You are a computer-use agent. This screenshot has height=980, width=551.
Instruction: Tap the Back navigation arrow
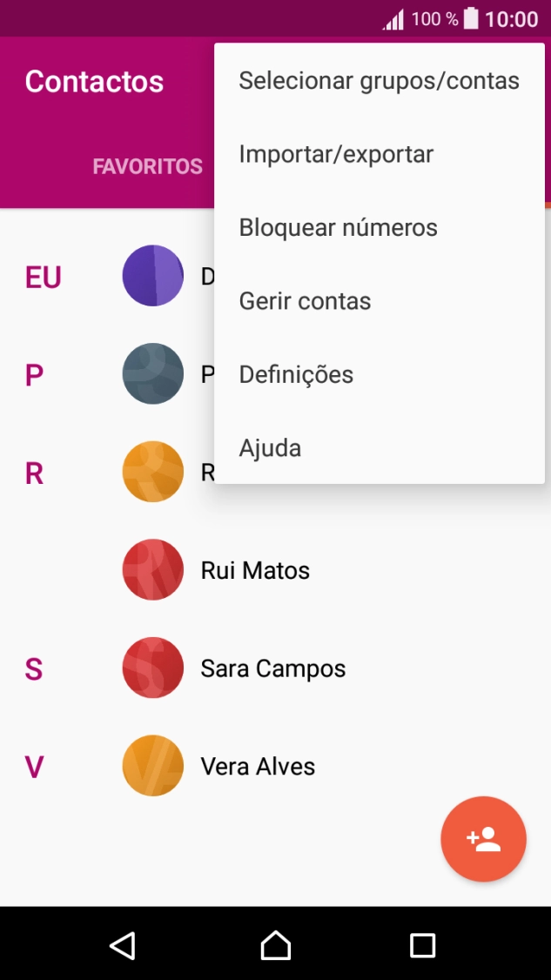(122, 944)
